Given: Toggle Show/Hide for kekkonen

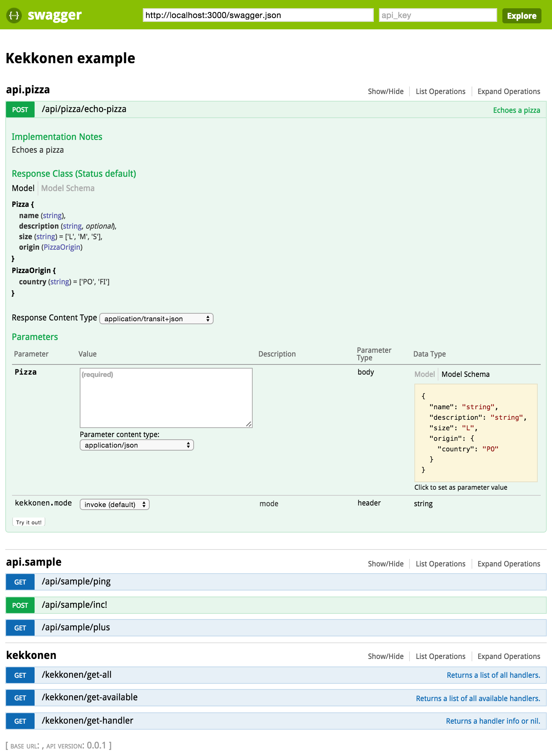Looking at the screenshot, I should [x=385, y=656].
